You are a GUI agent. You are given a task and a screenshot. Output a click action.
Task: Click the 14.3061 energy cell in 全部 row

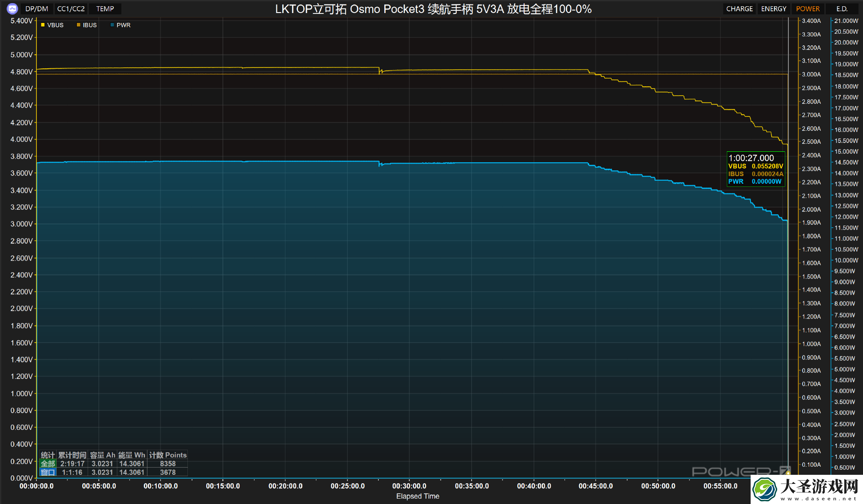(x=132, y=464)
